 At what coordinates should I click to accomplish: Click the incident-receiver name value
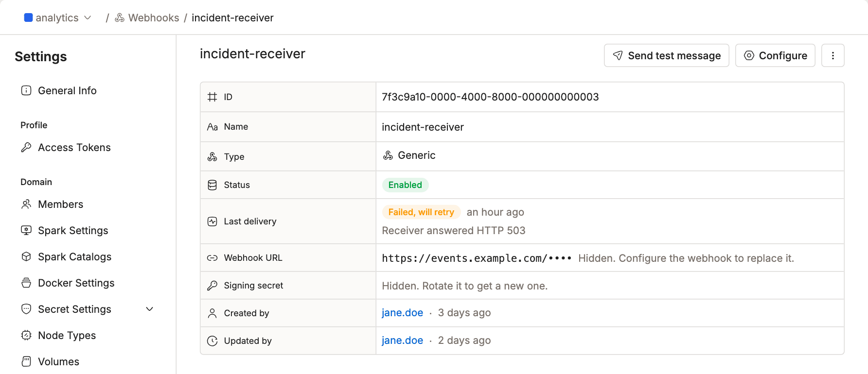click(x=423, y=127)
